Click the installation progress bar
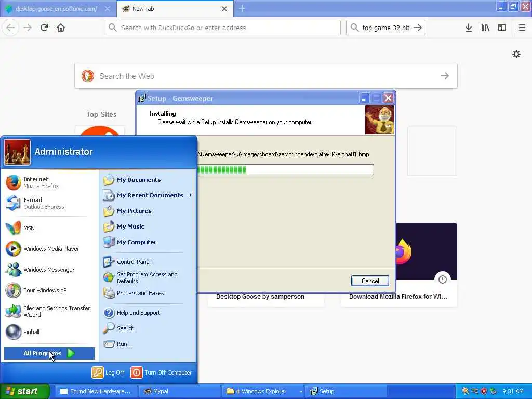The image size is (532, 399). (285, 170)
